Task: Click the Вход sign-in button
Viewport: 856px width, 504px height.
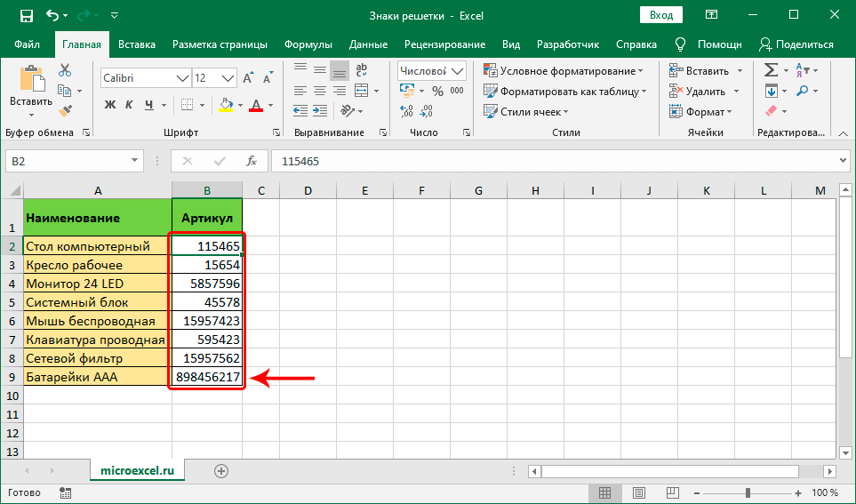Action: [660, 15]
